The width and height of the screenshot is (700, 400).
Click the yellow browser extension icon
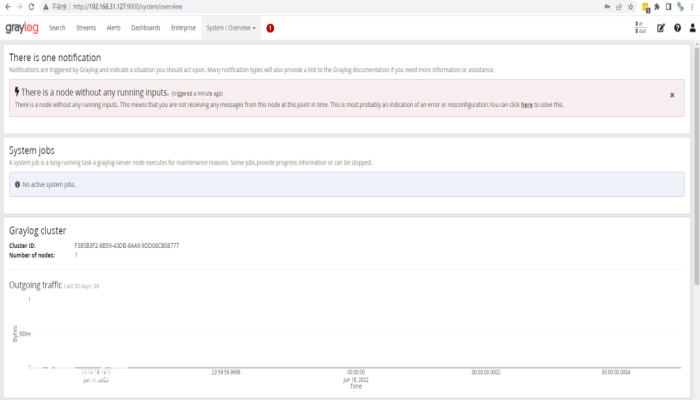tap(646, 7)
